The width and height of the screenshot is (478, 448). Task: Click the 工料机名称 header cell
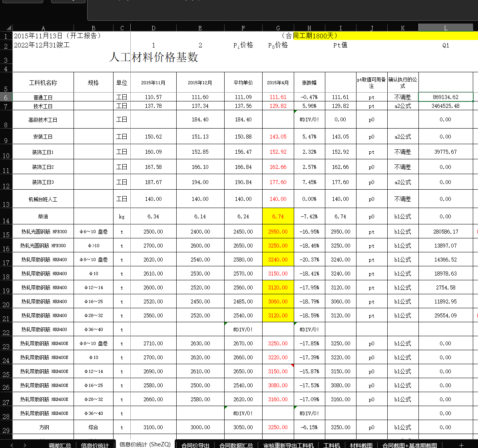(x=43, y=83)
